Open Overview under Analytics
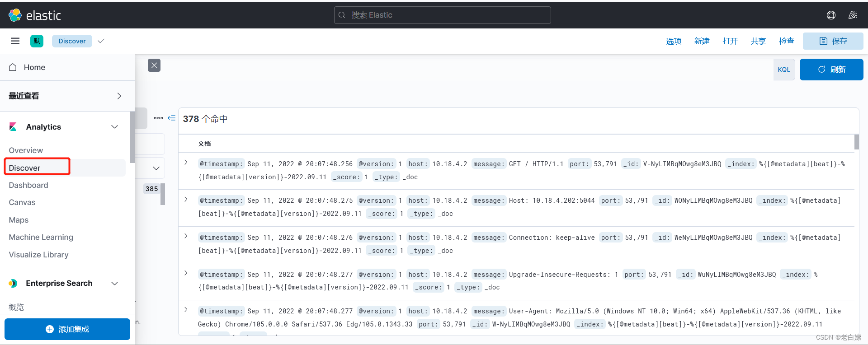Screen dimensions: 868x345 (x=26, y=150)
